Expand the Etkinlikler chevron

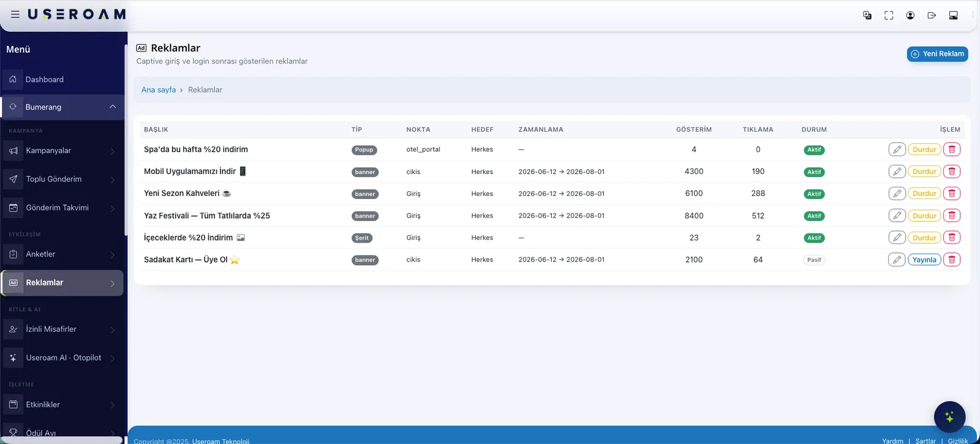coord(113,405)
